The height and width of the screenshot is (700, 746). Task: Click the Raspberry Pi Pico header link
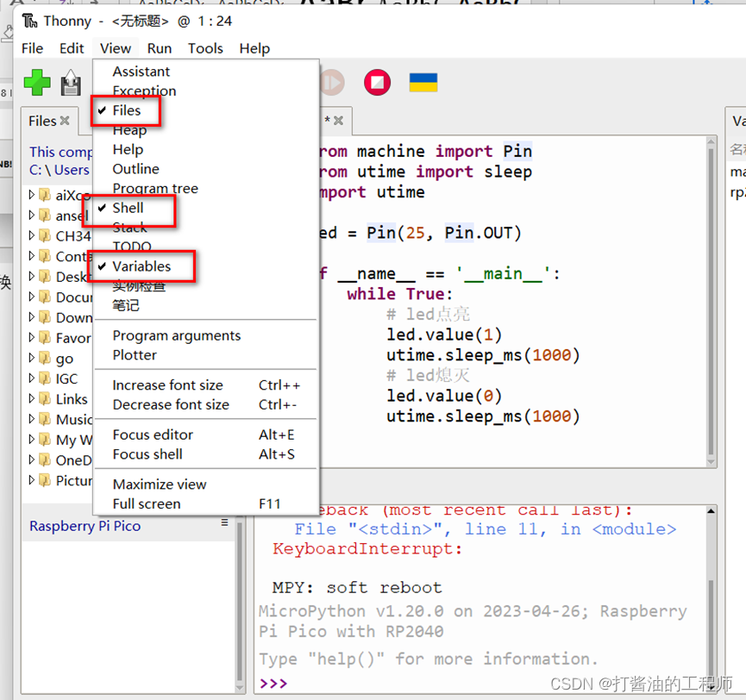click(x=85, y=527)
